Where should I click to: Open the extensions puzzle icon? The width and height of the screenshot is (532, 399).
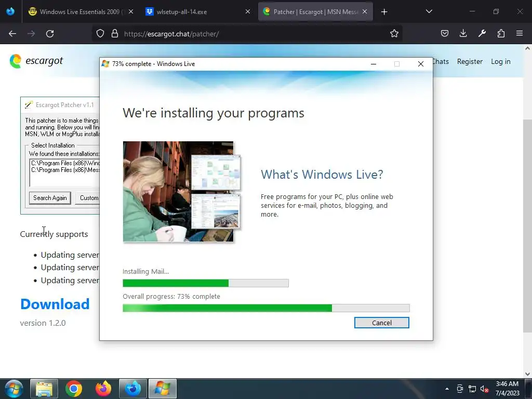coord(501,34)
